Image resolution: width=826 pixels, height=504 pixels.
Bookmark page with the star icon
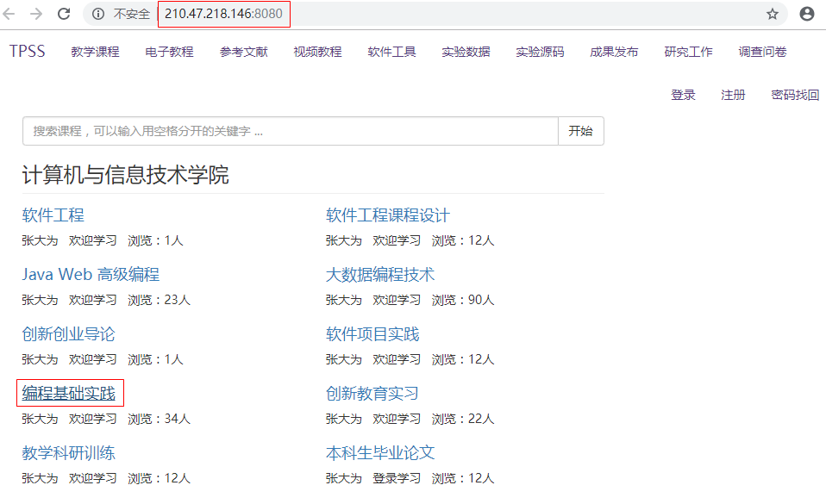point(773,14)
